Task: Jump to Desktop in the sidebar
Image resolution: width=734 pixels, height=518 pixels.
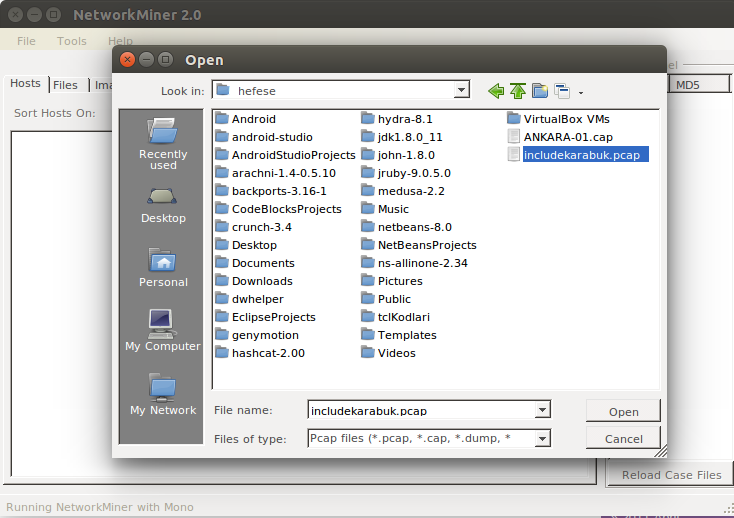Action: [163, 206]
